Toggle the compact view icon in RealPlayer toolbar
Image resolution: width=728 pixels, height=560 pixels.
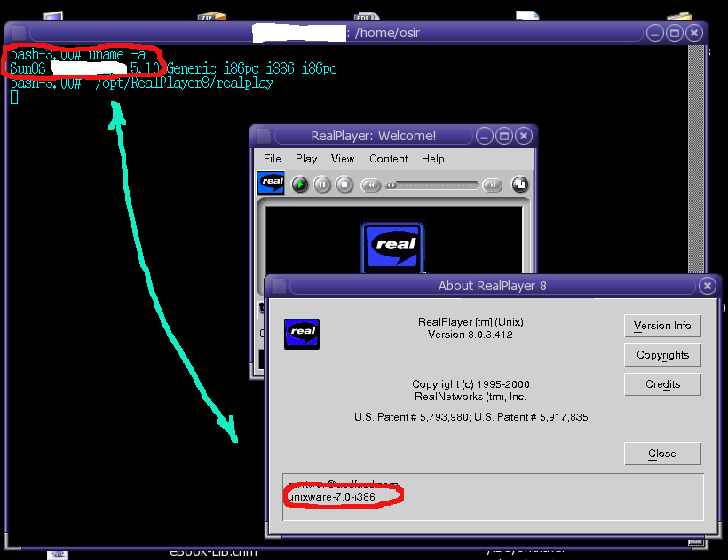pyautogui.click(x=520, y=185)
